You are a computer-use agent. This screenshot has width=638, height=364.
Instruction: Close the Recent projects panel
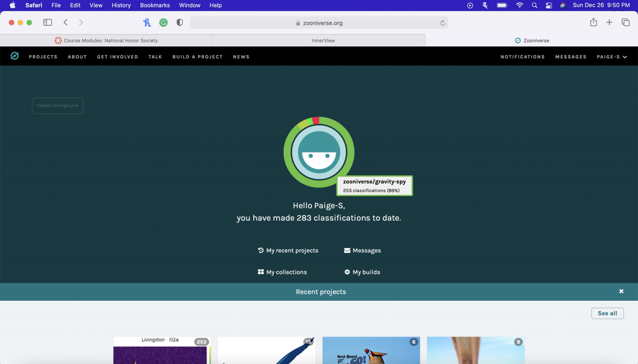tap(621, 291)
